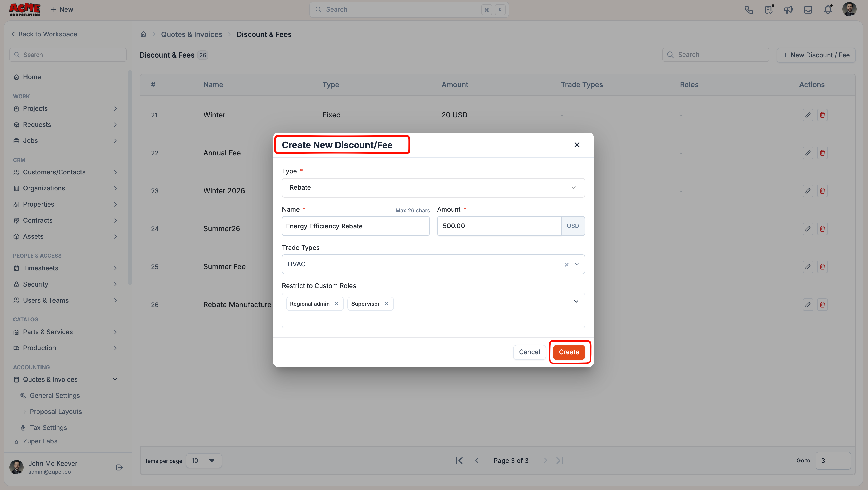Open the inbox icon in top bar
Screen dimensions: 868x490
(808, 10)
